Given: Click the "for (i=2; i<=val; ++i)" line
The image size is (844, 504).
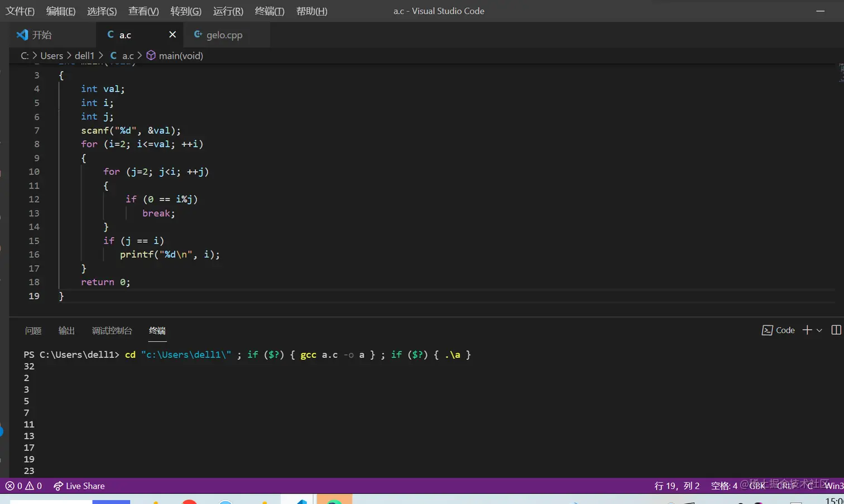Looking at the screenshot, I should [142, 144].
